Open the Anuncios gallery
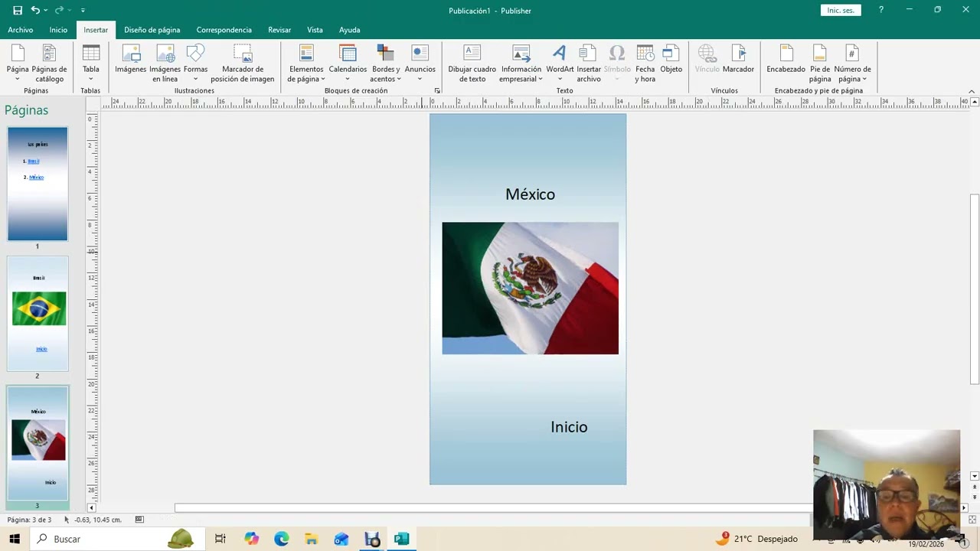Viewport: 980px width, 551px height. click(x=420, y=63)
